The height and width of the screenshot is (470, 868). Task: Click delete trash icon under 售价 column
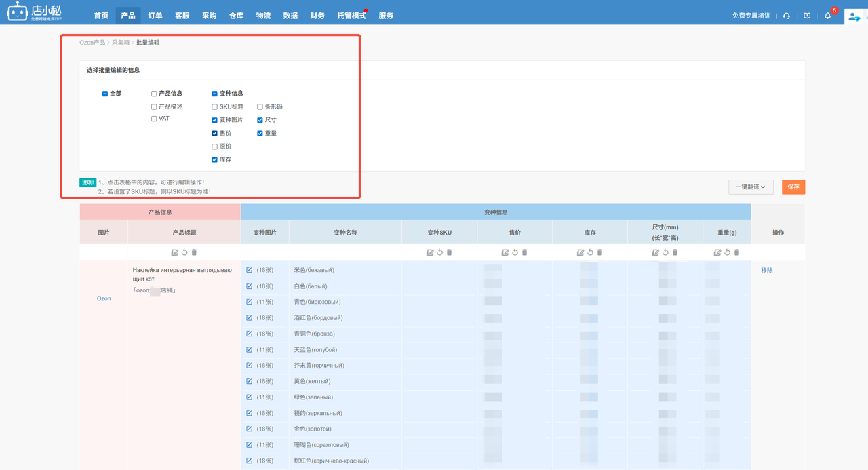524,252
